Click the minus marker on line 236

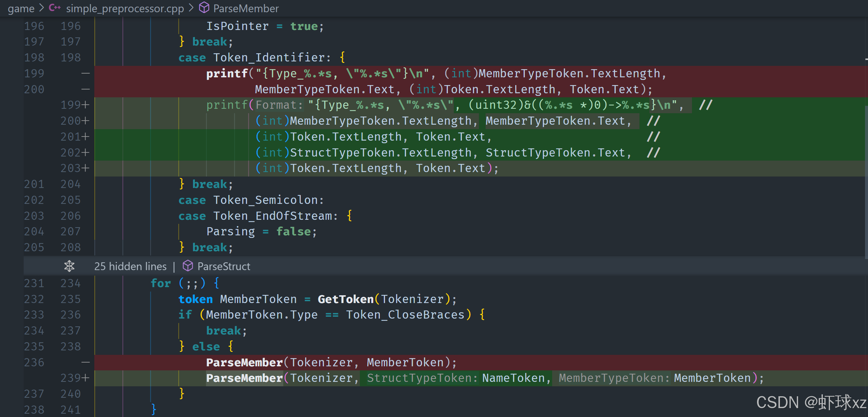[85, 362]
